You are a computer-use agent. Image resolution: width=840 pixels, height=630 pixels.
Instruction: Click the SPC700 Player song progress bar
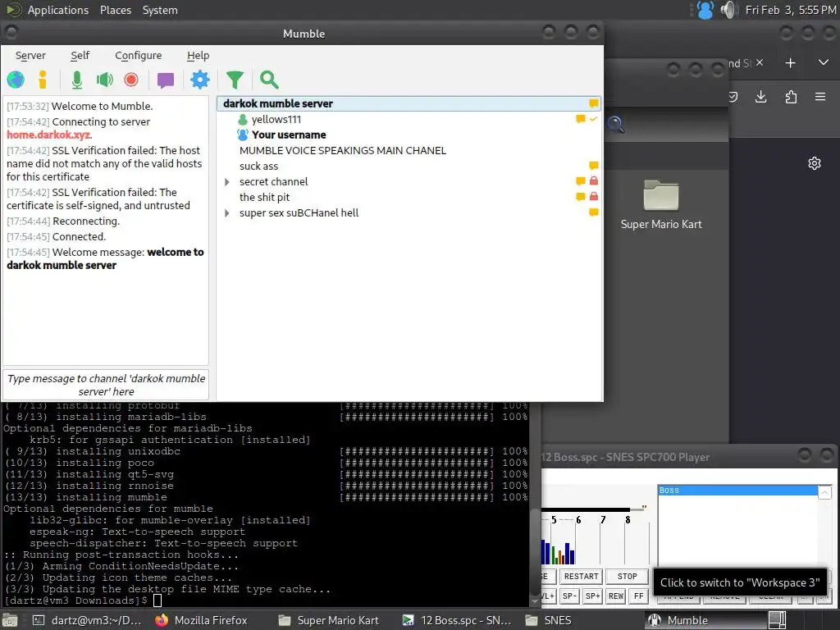593,509
